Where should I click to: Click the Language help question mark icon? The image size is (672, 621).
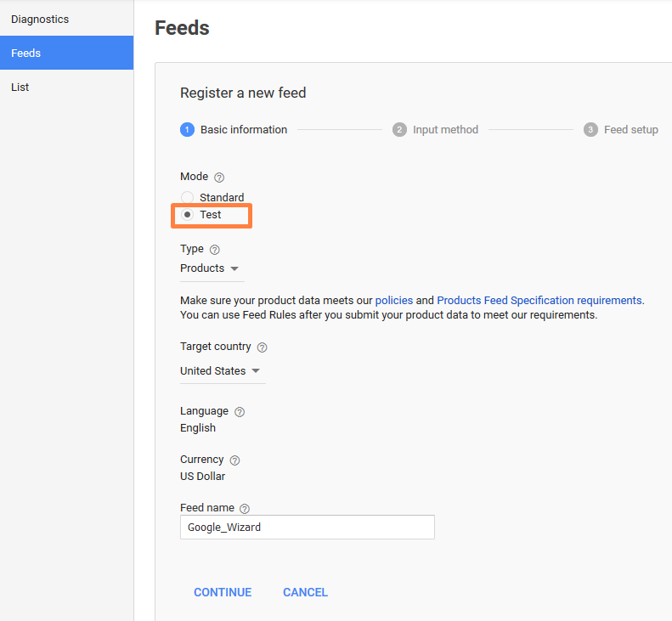tap(240, 412)
